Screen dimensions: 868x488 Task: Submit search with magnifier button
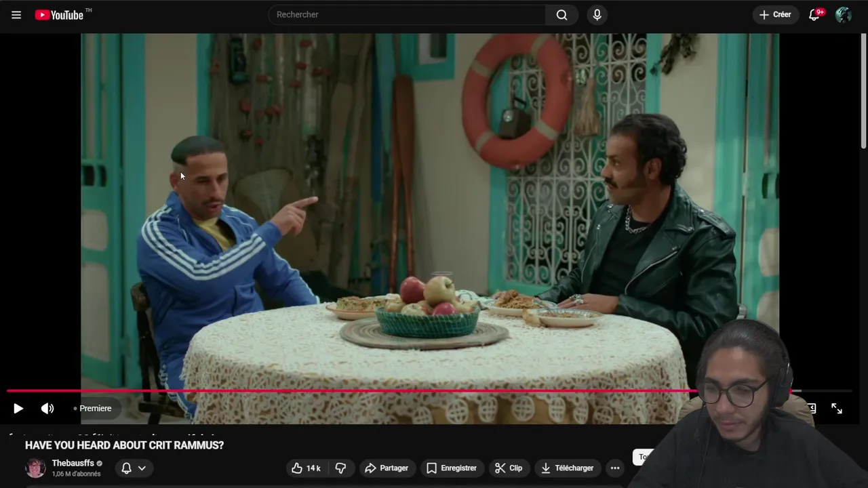tap(561, 15)
